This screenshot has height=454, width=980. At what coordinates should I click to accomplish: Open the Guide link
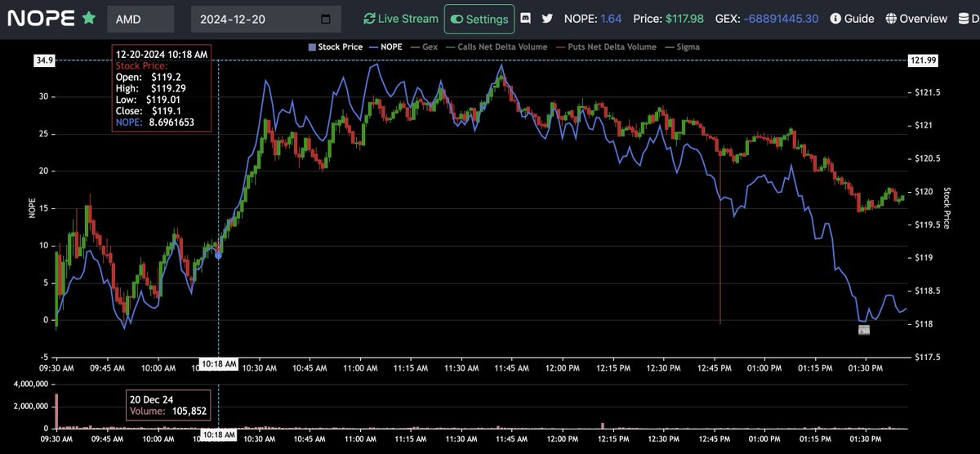(x=853, y=18)
